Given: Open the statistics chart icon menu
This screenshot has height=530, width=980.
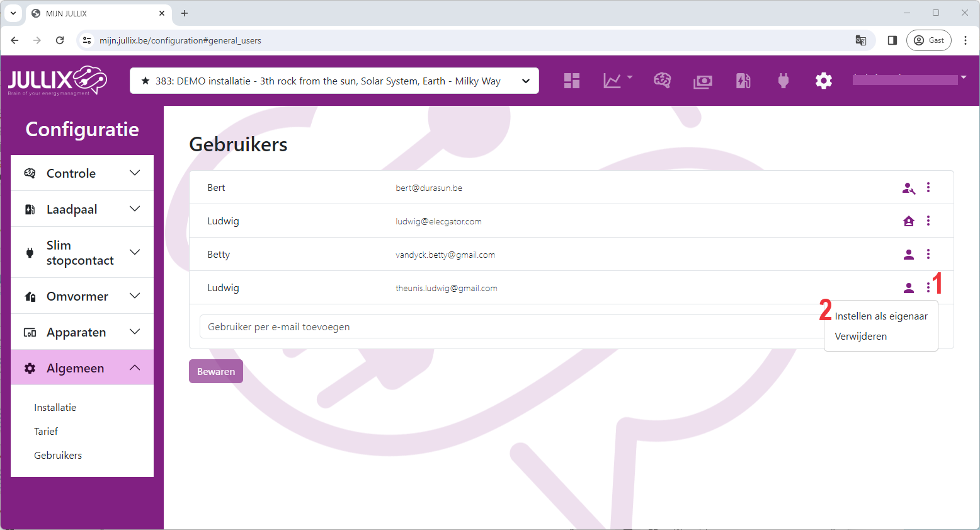Looking at the screenshot, I should pyautogui.click(x=617, y=81).
